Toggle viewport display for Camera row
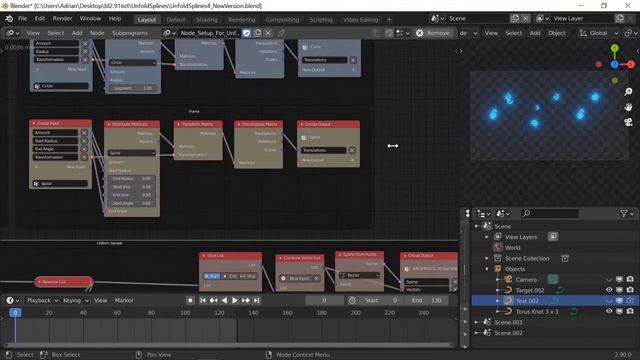Image resolution: width=640 pixels, height=360 pixels. [x=620, y=280]
